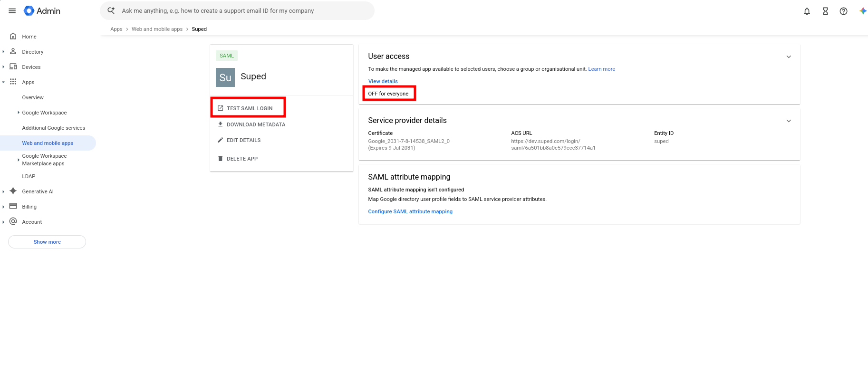Click the certificate name Google_2031-7-8-14538_SAML2_0

point(409,141)
